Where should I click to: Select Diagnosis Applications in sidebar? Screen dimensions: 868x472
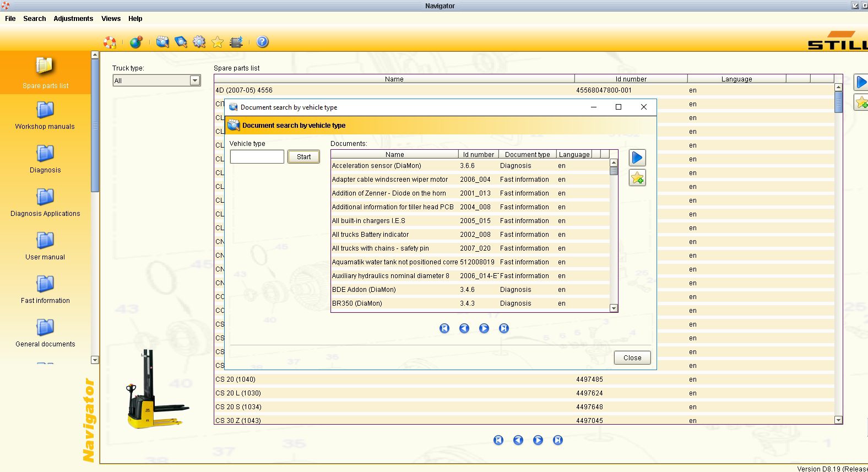[45, 203]
